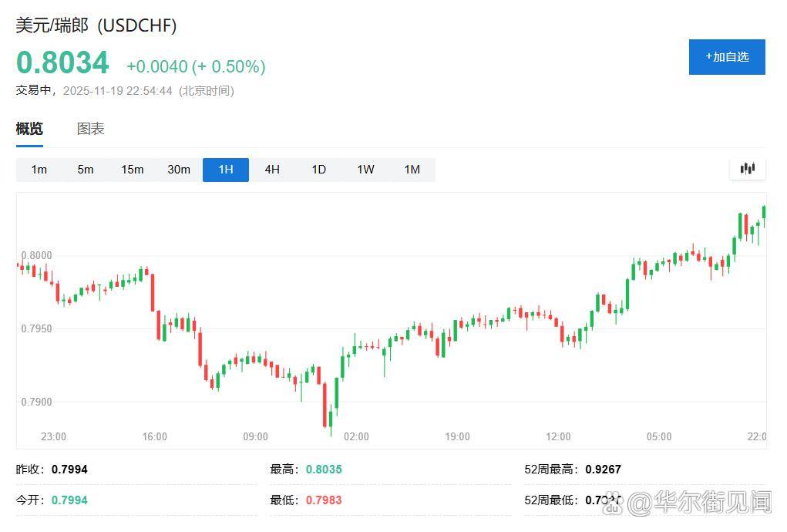Viewport: 787px width, 532px height.
Task: Click the 02:00 time axis label
Action: click(356, 436)
